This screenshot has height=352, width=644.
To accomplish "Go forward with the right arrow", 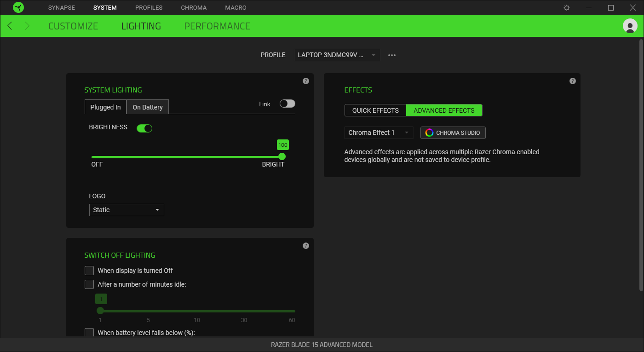I will tap(27, 26).
